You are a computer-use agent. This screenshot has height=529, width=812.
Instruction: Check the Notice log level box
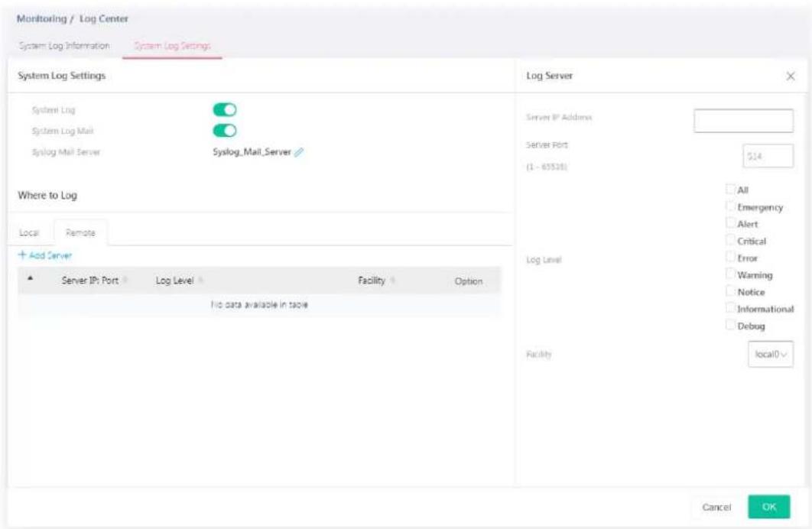pos(730,291)
